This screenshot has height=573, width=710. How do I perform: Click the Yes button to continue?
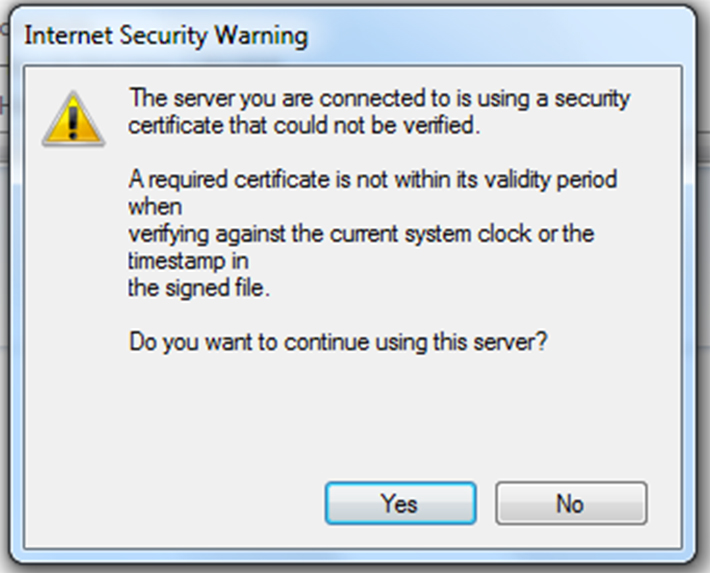pyautogui.click(x=399, y=503)
